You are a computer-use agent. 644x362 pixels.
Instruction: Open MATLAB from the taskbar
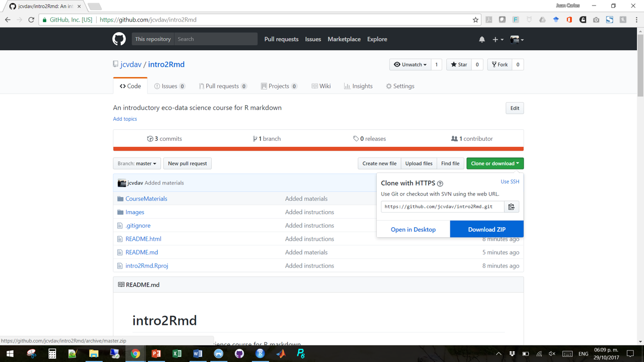tap(281, 354)
